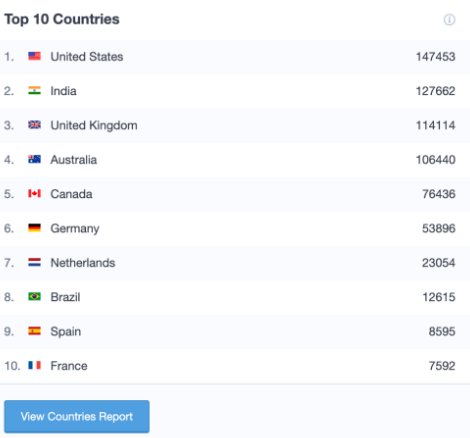Screen dimensions: 470x438
Task: Click the France flag icon
Action: click(34, 366)
